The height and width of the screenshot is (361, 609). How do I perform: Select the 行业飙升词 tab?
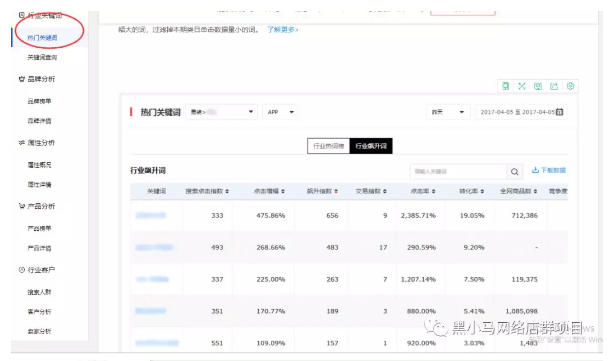click(x=371, y=146)
